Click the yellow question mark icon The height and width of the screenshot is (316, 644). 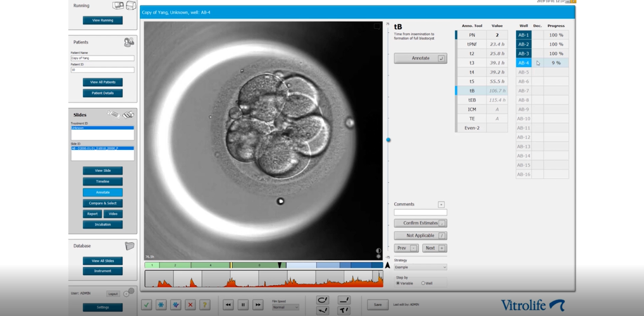[204, 305]
